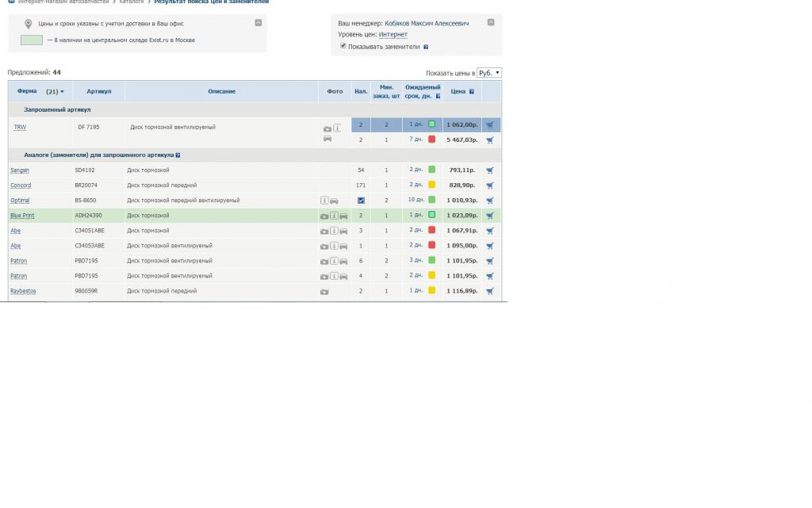Click the availability check mark in Optimal row
This screenshot has height=508, width=812.
pyautogui.click(x=361, y=201)
